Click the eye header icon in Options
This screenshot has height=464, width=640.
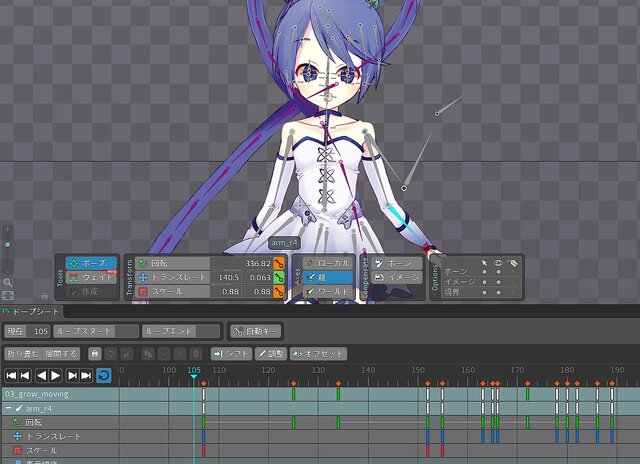point(498,263)
